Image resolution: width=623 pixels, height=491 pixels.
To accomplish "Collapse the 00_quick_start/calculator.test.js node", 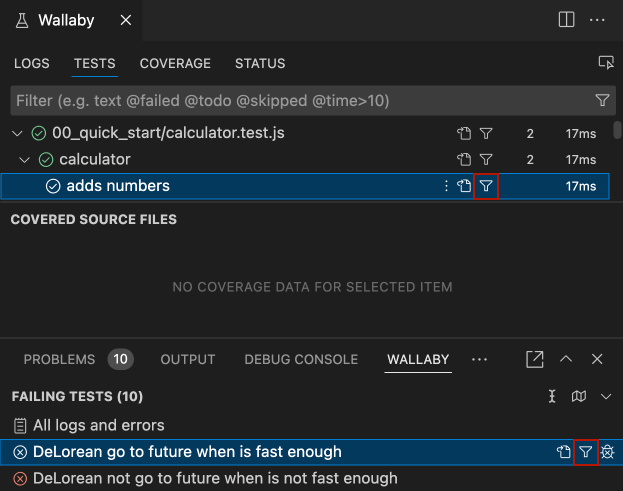I will pos(17,133).
